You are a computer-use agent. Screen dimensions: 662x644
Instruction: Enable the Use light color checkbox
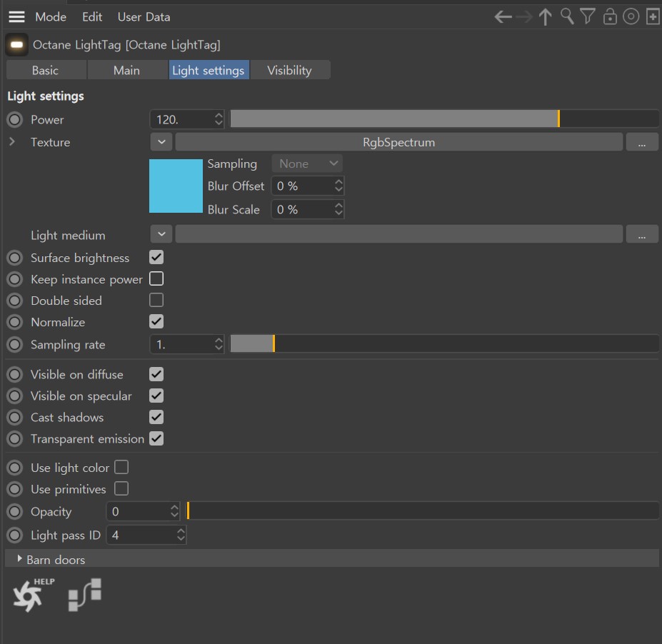121,467
